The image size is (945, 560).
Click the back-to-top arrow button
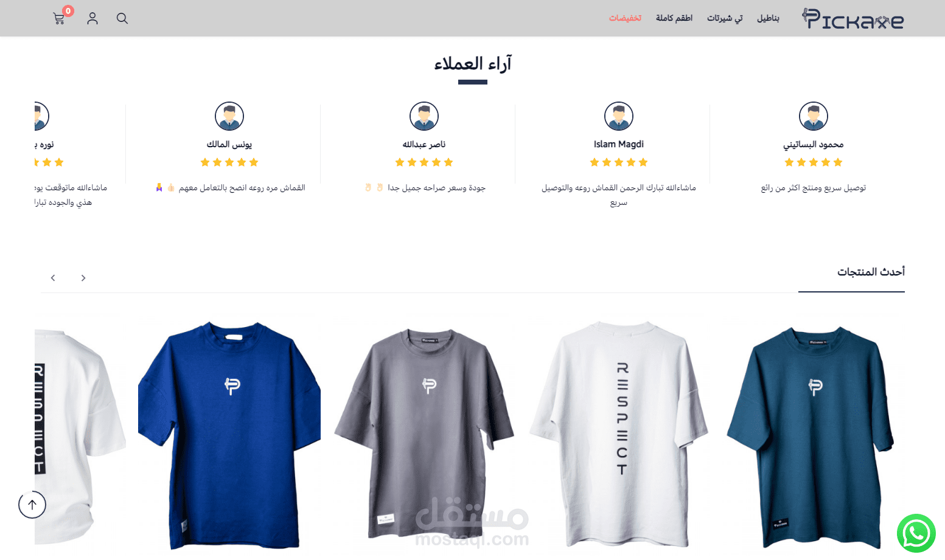tap(32, 505)
